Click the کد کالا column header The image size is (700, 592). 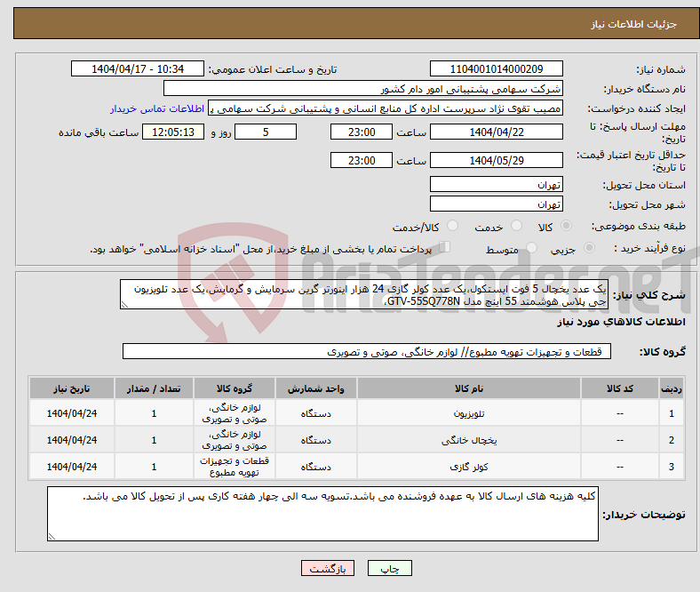click(x=620, y=388)
